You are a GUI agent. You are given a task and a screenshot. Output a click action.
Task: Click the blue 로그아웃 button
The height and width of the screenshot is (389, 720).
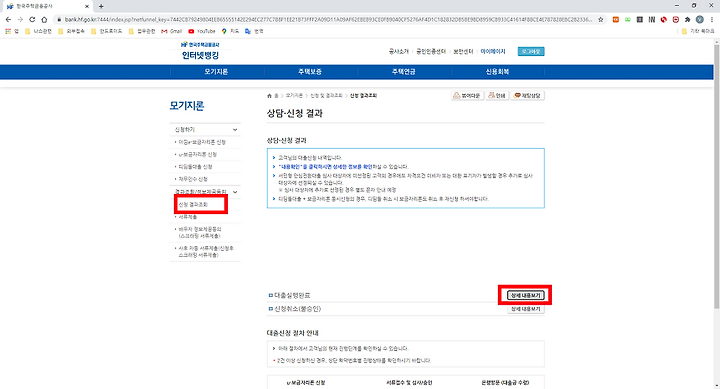531,51
